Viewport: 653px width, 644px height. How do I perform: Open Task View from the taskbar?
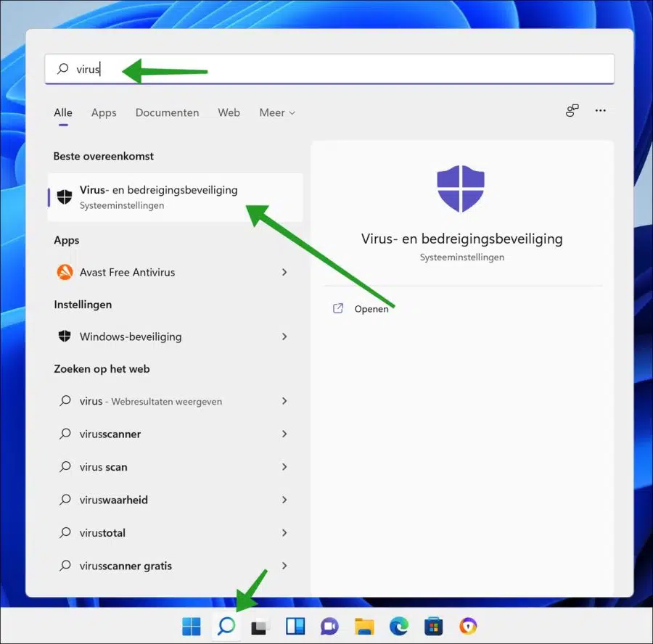click(260, 627)
